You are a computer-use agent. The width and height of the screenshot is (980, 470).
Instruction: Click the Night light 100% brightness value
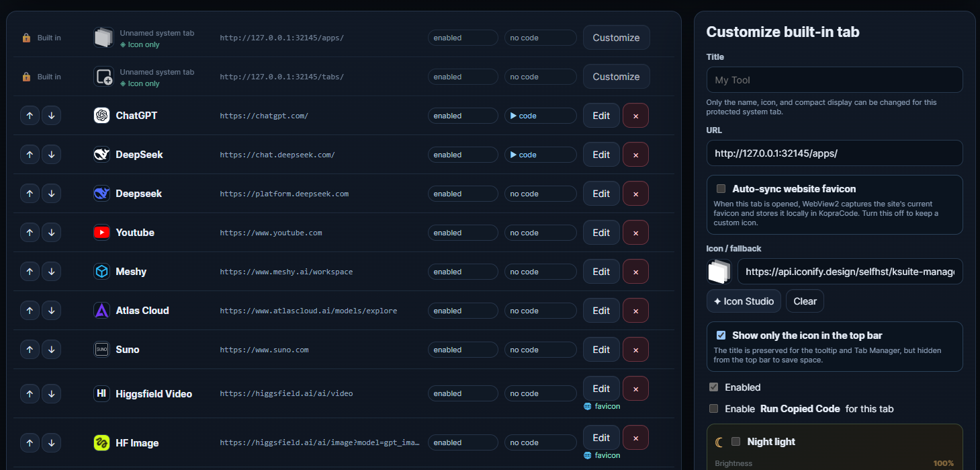pos(944,463)
